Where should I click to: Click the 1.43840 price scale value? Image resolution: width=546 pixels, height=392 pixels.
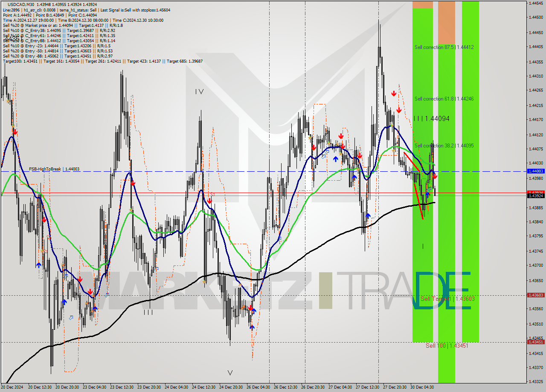536,222
